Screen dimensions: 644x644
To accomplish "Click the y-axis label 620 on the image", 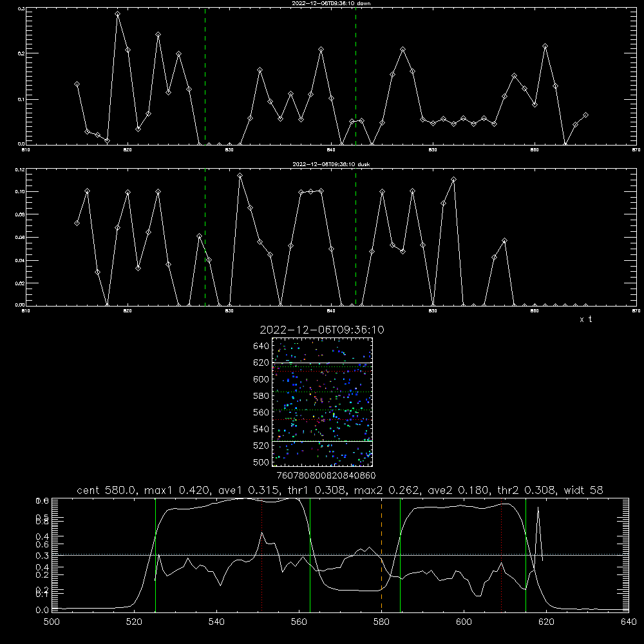I will tap(261, 363).
